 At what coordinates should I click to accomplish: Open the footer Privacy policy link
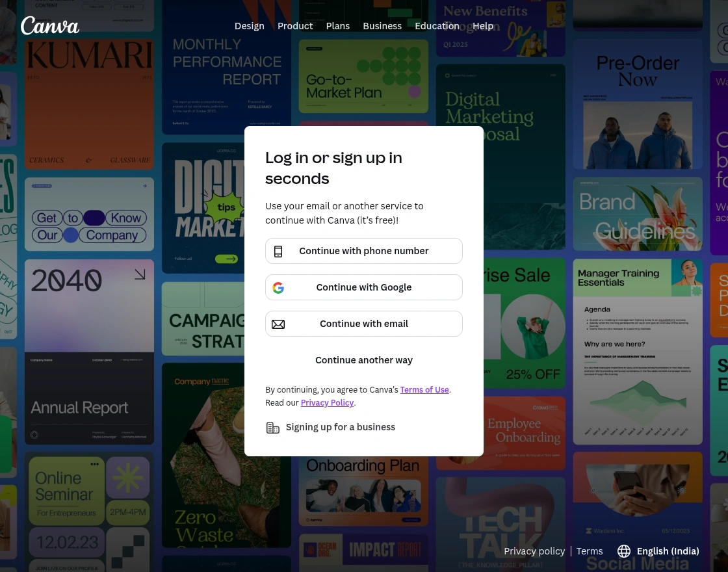(534, 551)
